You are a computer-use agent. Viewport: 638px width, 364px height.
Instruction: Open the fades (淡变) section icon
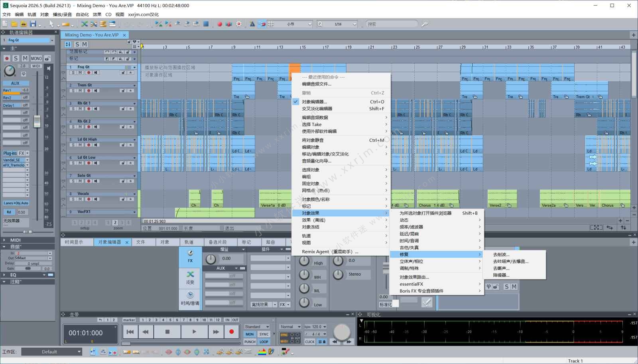click(x=190, y=277)
